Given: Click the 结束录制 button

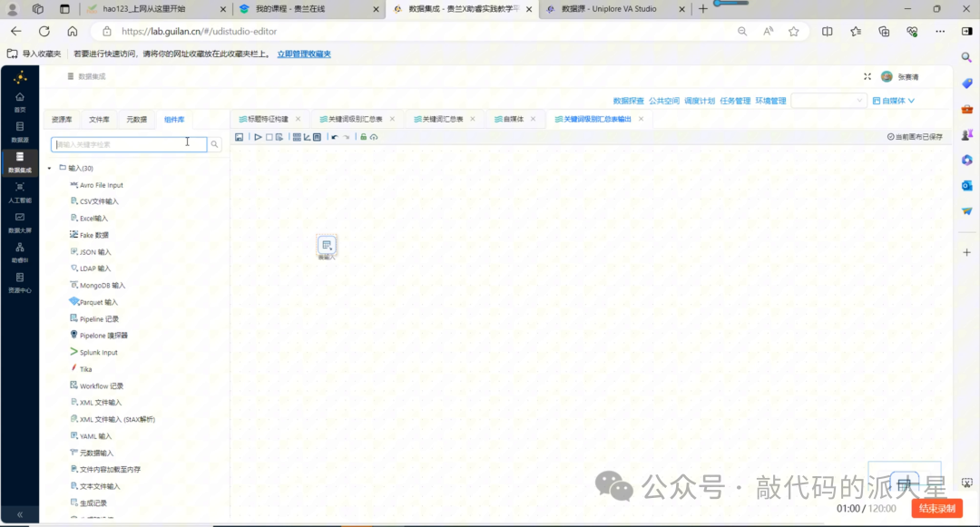Looking at the screenshot, I should (x=936, y=508).
